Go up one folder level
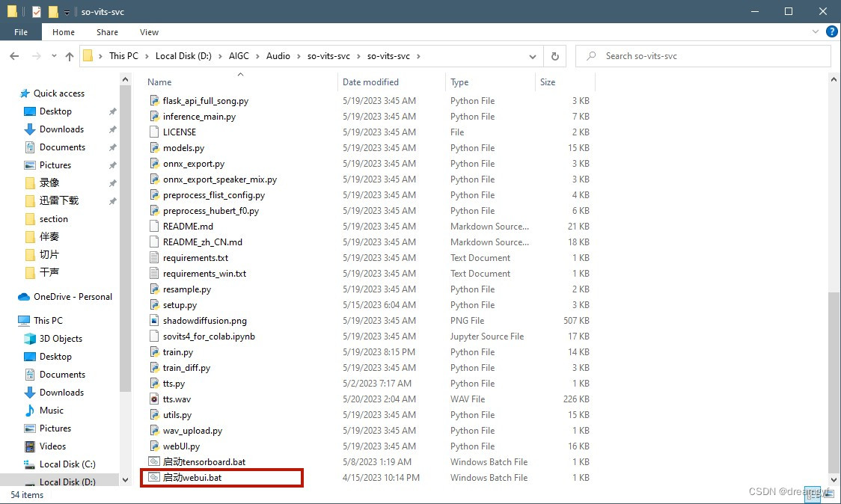Screen dimensions: 841x504 (x=69, y=56)
